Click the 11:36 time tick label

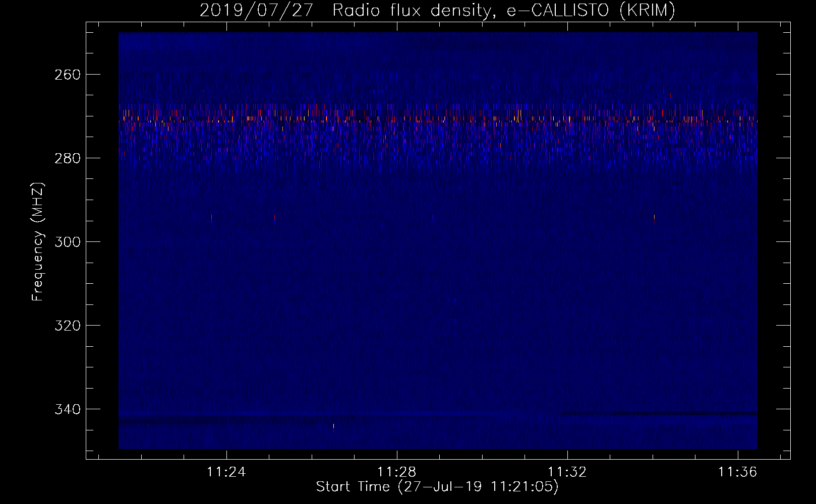point(738,472)
